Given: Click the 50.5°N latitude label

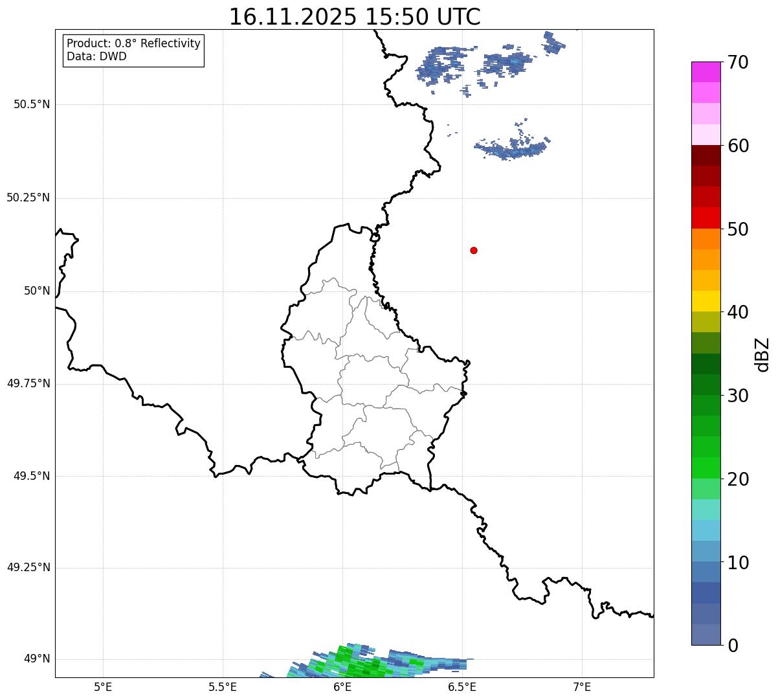Looking at the screenshot, I should coord(32,104).
